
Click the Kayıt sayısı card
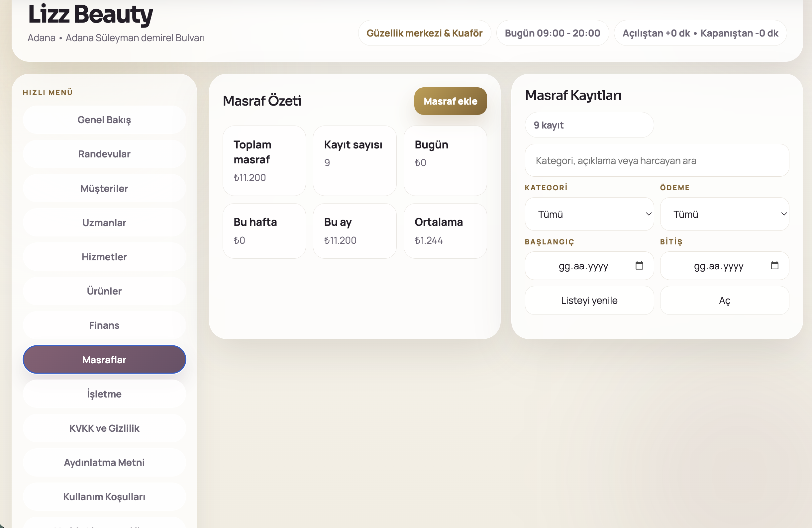tap(355, 161)
